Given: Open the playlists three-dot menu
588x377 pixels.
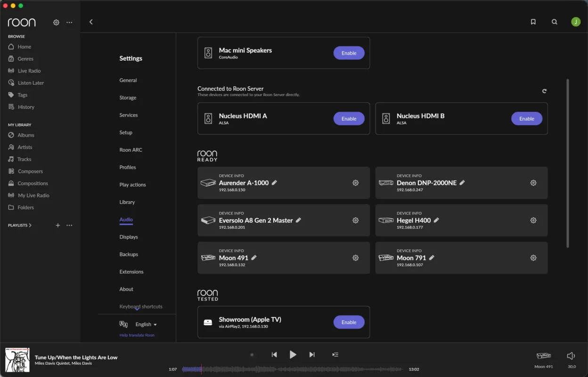Looking at the screenshot, I should click(69, 225).
